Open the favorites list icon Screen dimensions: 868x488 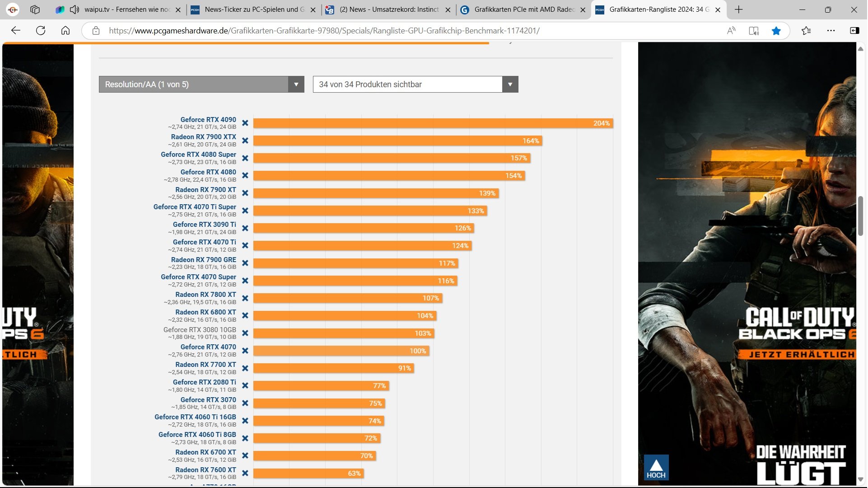pyautogui.click(x=806, y=31)
